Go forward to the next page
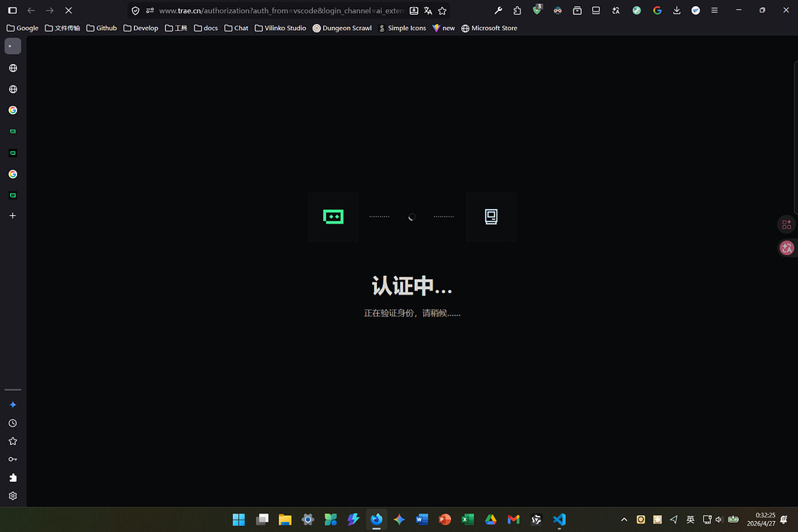798x532 pixels. [x=49, y=10]
